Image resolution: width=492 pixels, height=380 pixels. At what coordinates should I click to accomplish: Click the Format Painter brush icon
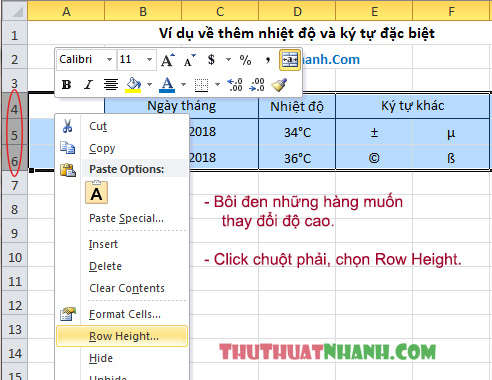(279, 85)
